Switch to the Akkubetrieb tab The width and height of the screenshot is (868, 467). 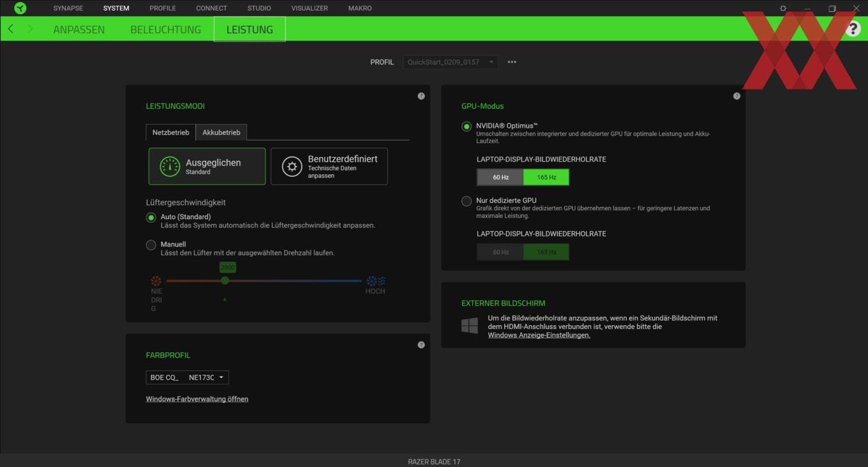click(221, 132)
